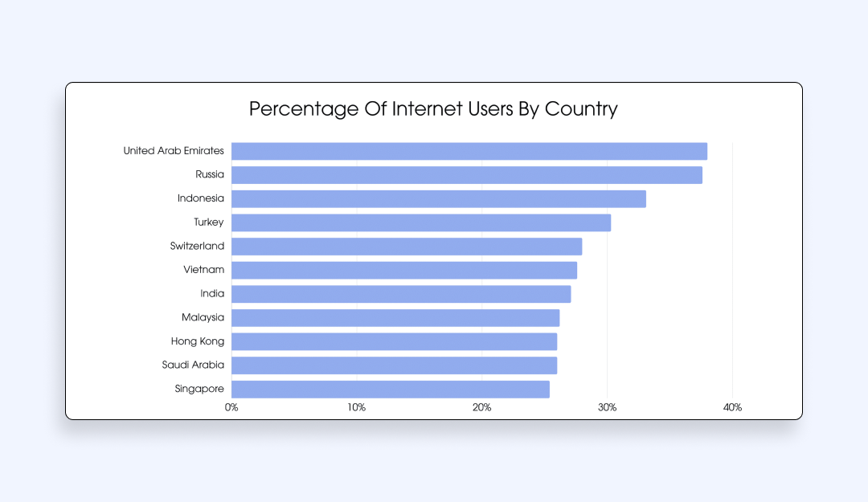Select the Singapore bar

click(391, 390)
